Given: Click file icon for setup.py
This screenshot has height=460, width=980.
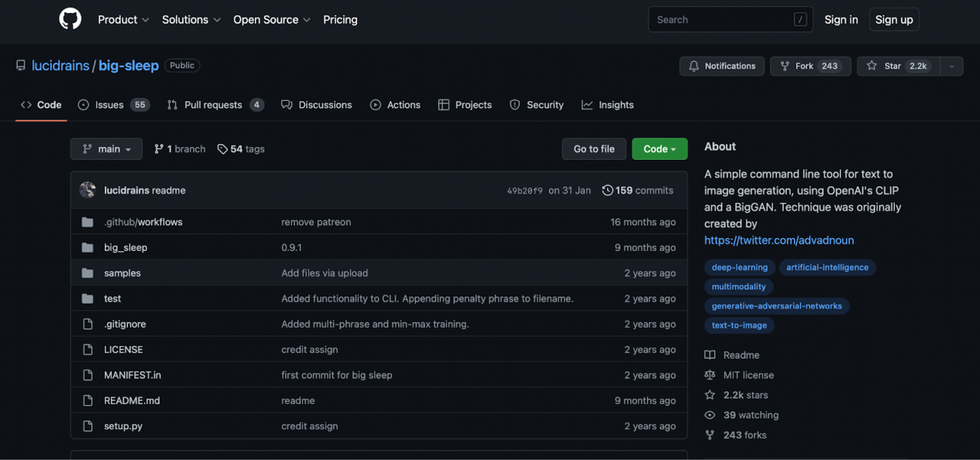Looking at the screenshot, I should (x=87, y=426).
